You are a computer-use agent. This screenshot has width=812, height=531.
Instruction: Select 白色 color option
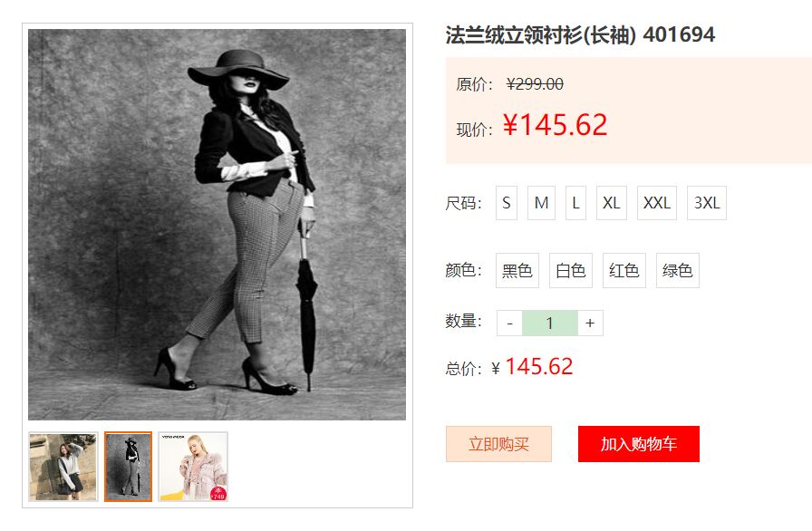click(x=571, y=270)
